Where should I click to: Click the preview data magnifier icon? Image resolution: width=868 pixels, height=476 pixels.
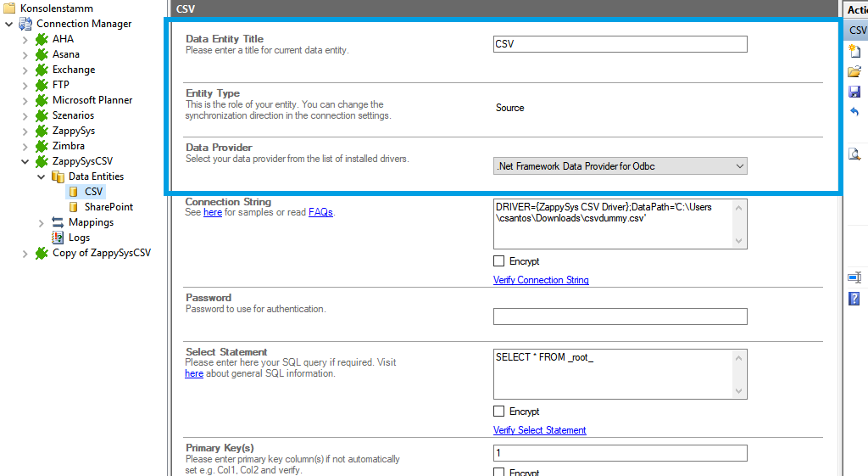854,154
